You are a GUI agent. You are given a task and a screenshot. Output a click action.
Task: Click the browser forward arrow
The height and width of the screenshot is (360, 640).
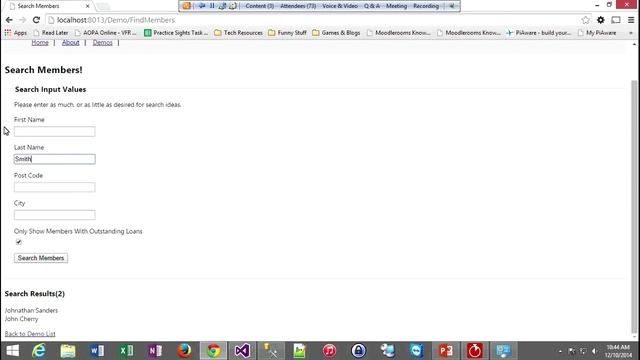[22, 20]
